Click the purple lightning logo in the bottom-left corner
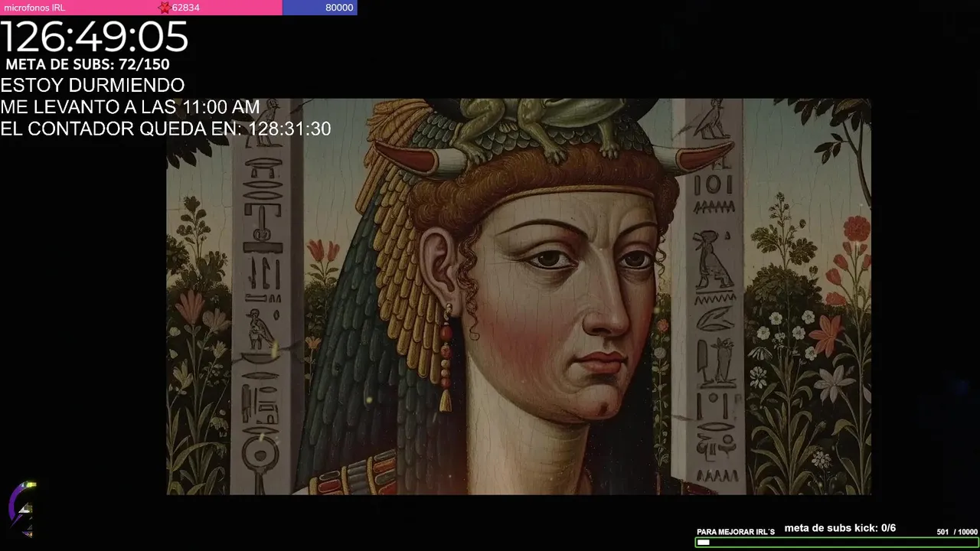The image size is (980, 551). pos(22,510)
